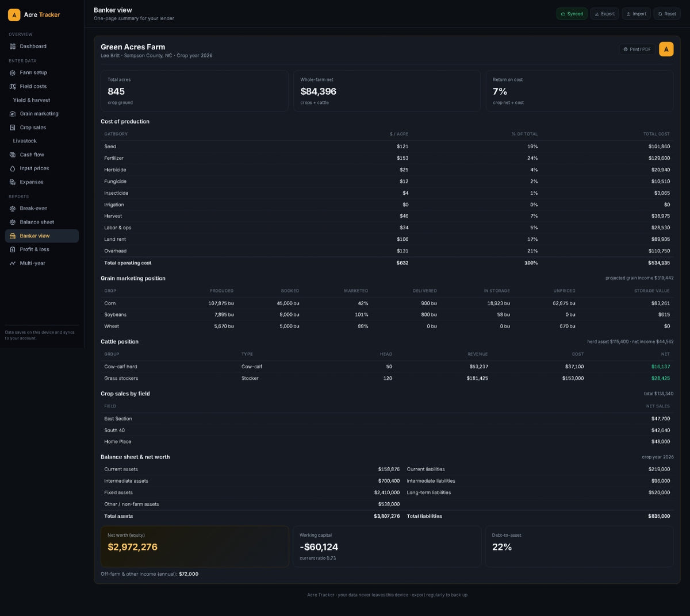Click Net worth card $2,972,276
Viewport: 690px width, 616px height.
(195, 546)
